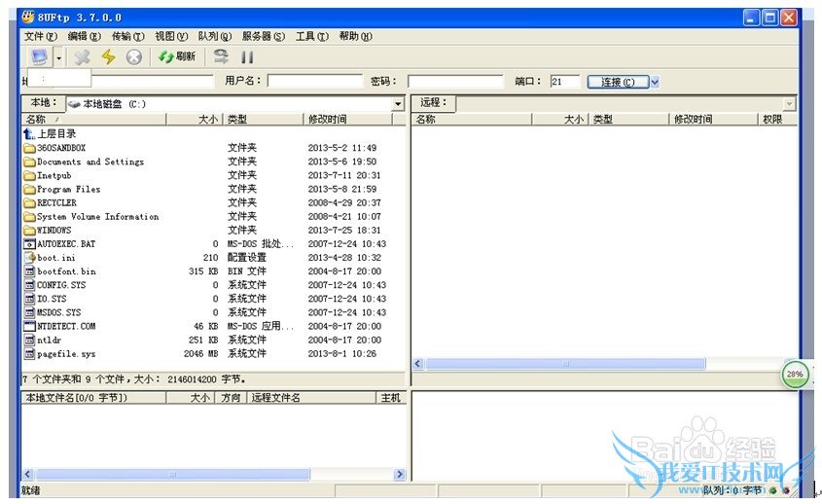The image size is (822, 504).
Task: Select the bootfont.bin file
Action: [59, 271]
